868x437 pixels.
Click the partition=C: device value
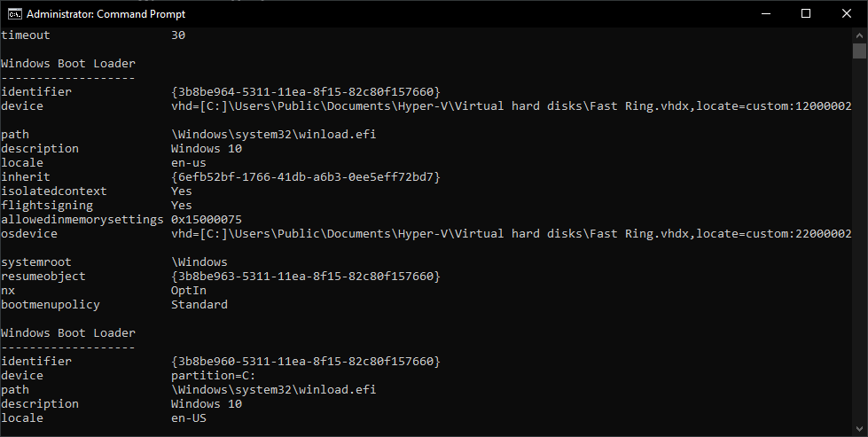[x=213, y=376]
